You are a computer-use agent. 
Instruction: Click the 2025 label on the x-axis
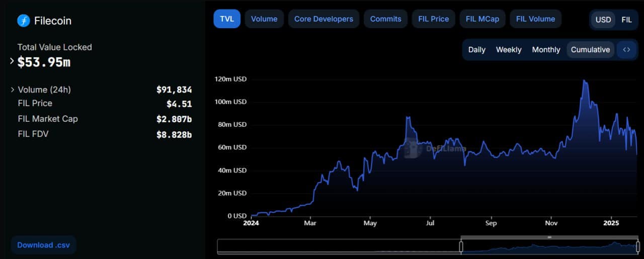click(611, 223)
